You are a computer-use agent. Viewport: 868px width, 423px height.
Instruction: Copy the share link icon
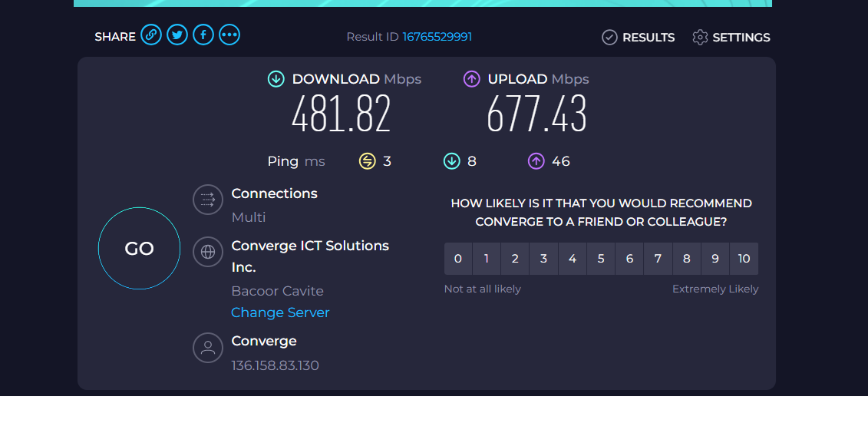(151, 35)
